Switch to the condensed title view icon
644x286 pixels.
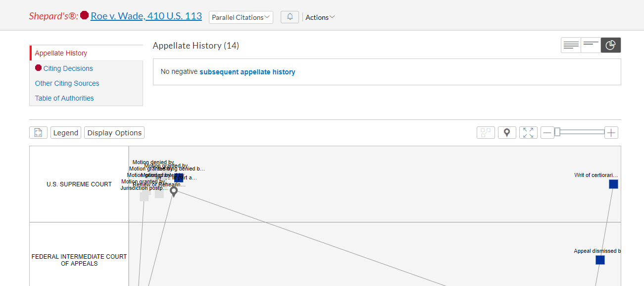591,45
